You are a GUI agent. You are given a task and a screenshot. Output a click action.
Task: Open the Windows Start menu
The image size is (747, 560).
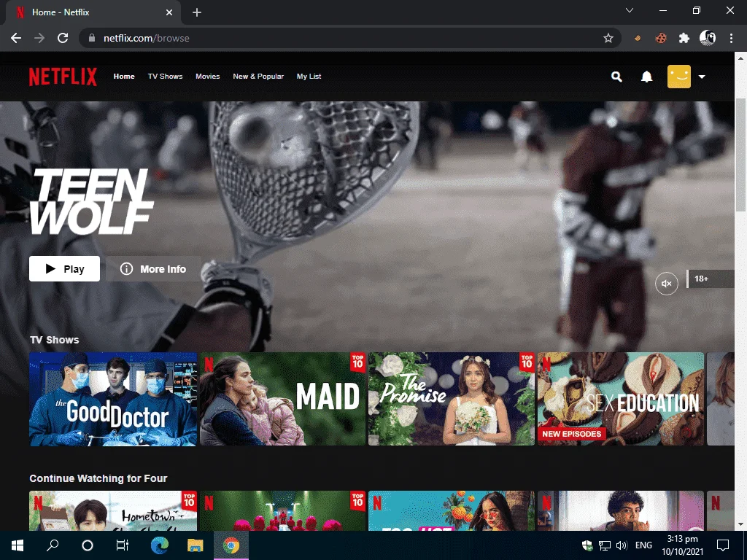(x=18, y=545)
